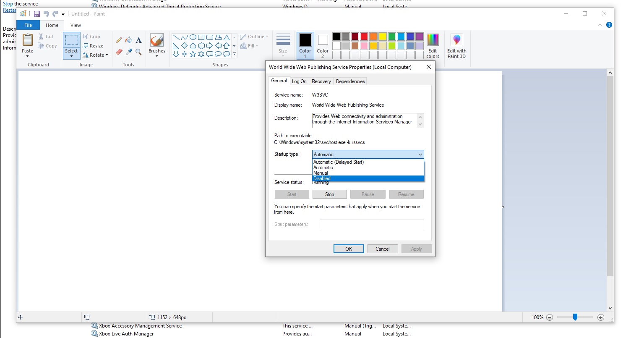
Task: Select the Cloud callout shape
Action: pos(227,54)
